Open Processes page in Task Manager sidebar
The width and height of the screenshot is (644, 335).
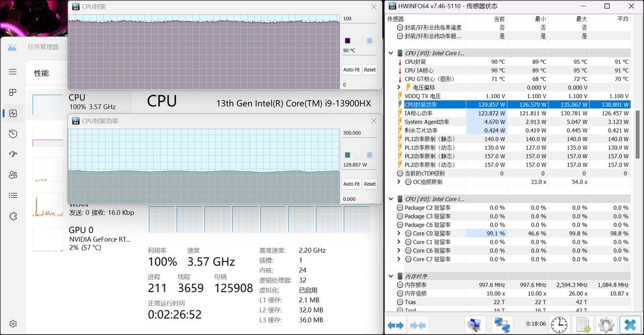13,92
